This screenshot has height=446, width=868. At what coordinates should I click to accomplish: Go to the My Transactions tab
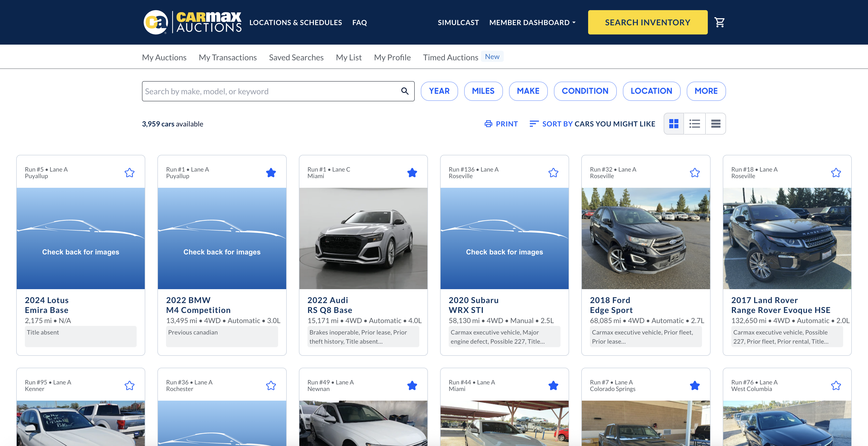(227, 57)
